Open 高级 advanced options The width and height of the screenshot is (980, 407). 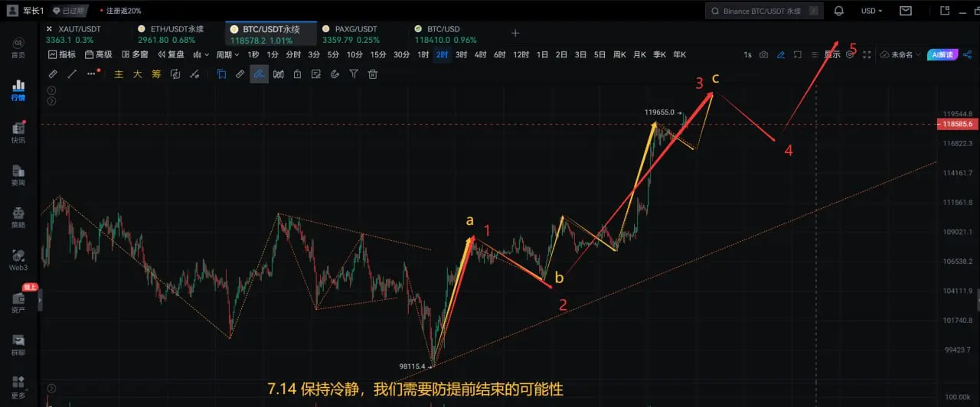[x=98, y=55]
